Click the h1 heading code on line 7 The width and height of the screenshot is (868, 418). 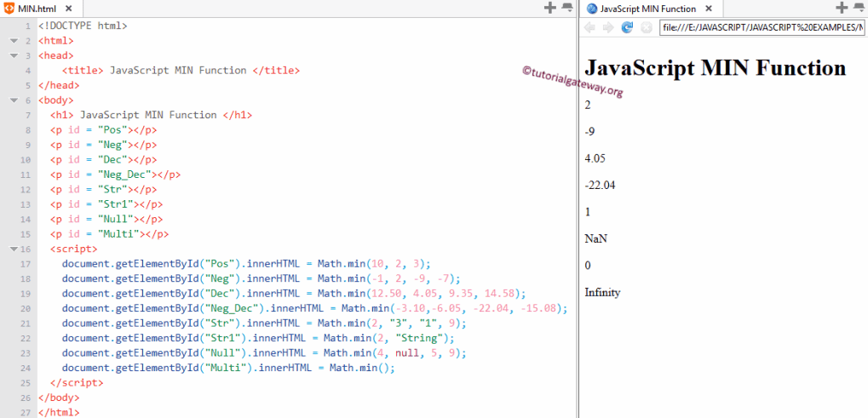click(x=151, y=115)
